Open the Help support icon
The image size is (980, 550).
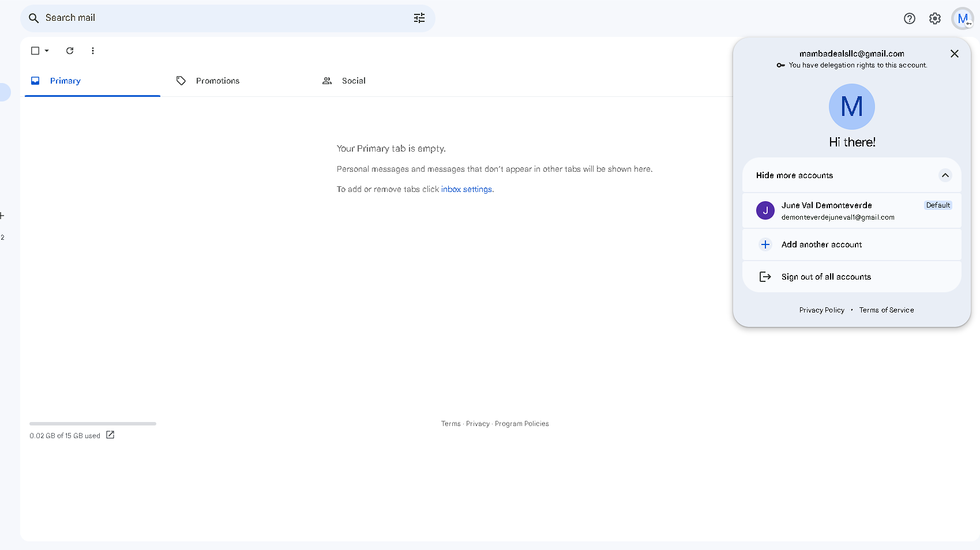[x=910, y=18]
